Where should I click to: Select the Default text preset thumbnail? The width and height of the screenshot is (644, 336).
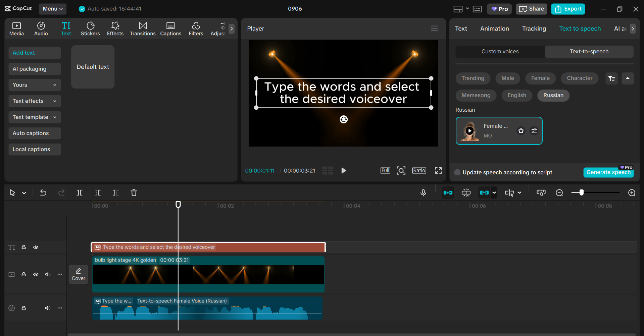point(93,67)
